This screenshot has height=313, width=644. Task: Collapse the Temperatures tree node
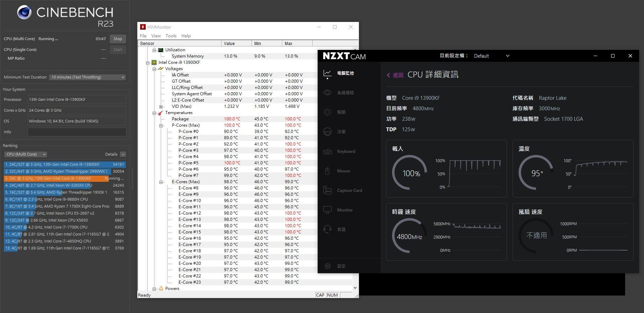pos(154,113)
